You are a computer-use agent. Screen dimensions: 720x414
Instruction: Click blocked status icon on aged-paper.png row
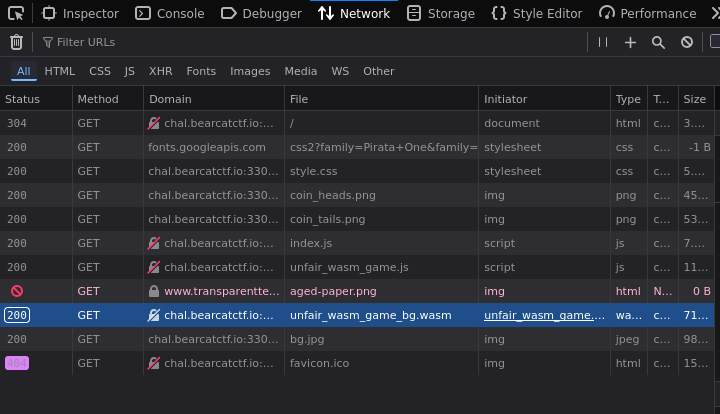[17, 291]
